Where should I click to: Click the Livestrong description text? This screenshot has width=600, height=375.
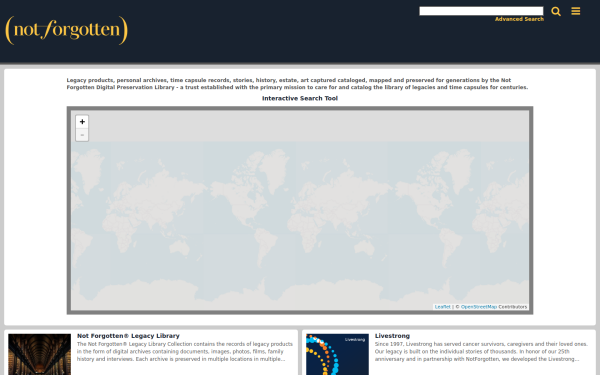point(481,351)
